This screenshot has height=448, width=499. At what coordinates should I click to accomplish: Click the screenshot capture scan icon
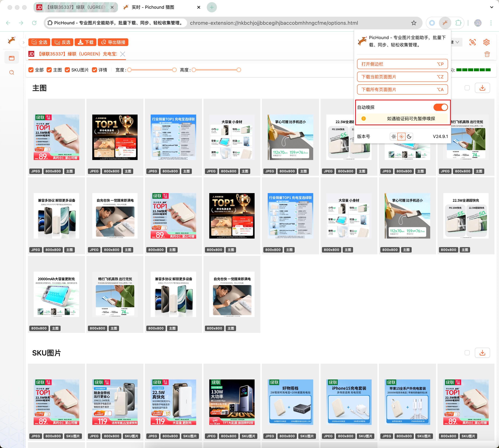pos(472,42)
